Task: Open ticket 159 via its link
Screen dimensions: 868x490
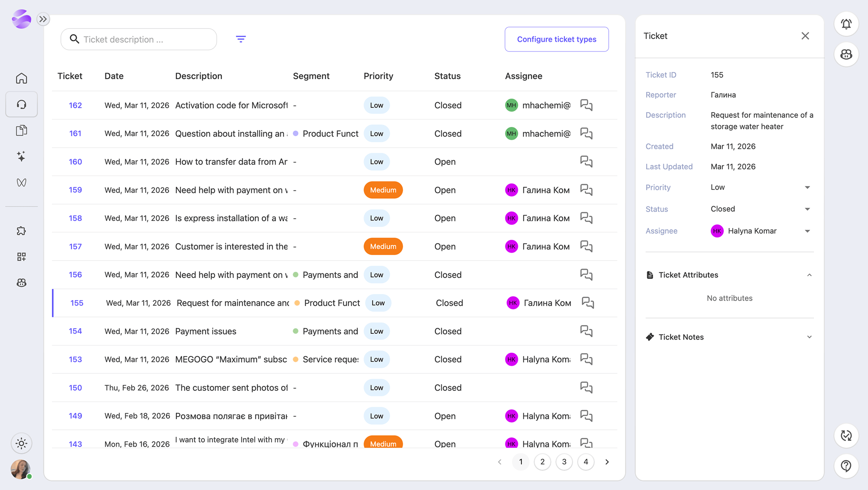Action: pyautogui.click(x=75, y=190)
